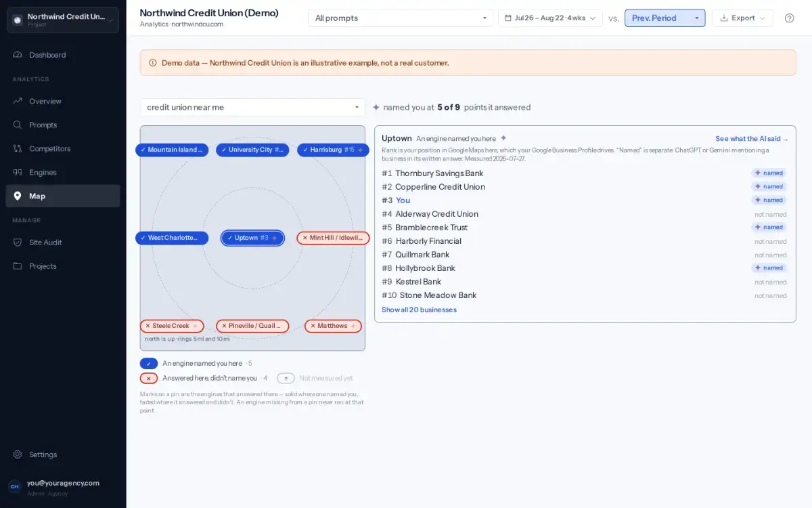Click the CH user avatar

click(14, 486)
